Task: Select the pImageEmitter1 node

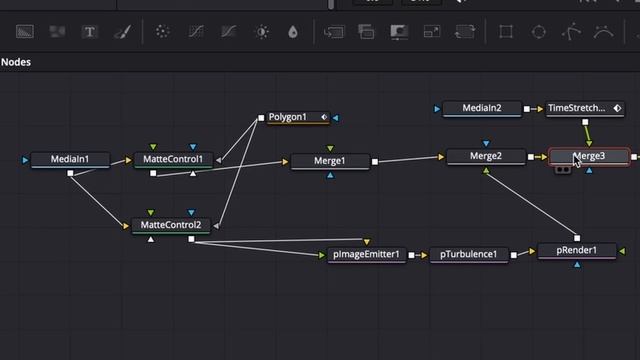Action: point(367,254)
